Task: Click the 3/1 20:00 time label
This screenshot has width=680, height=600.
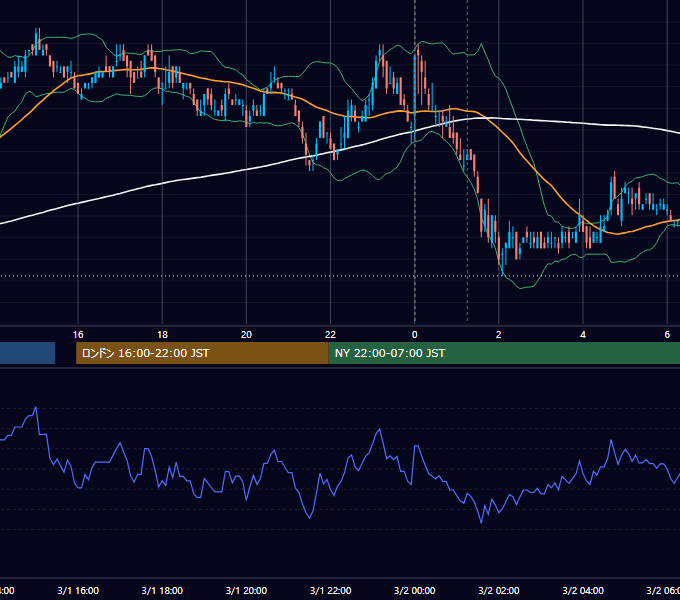Action: pos(246,590)
